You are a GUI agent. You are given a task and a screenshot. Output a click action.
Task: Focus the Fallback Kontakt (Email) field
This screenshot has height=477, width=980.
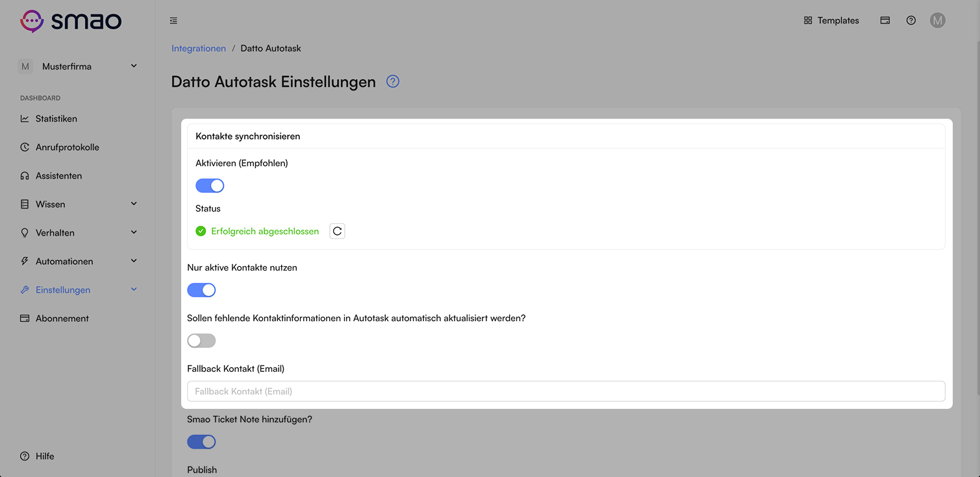pos(566,391)
